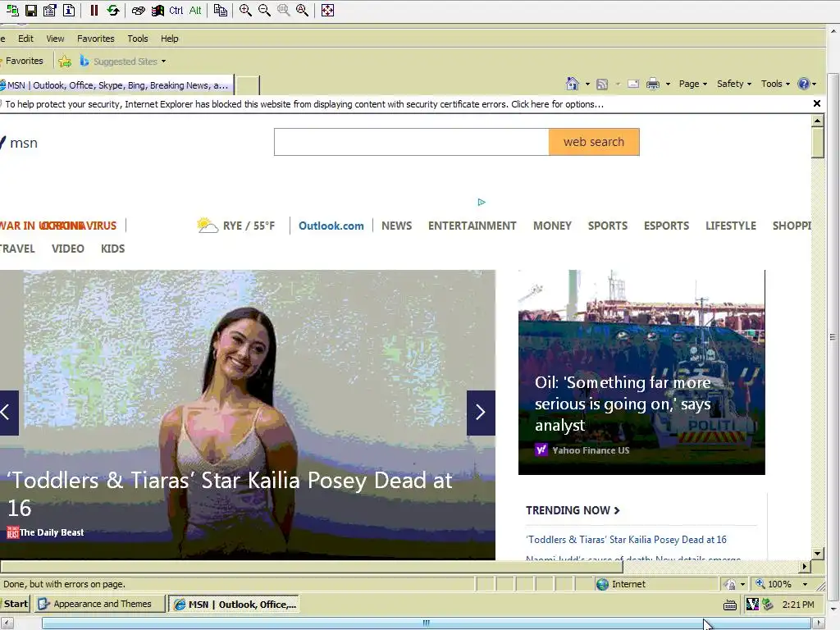
Task: Pause the remote session with pause icon
Action: tap(94, 10)
